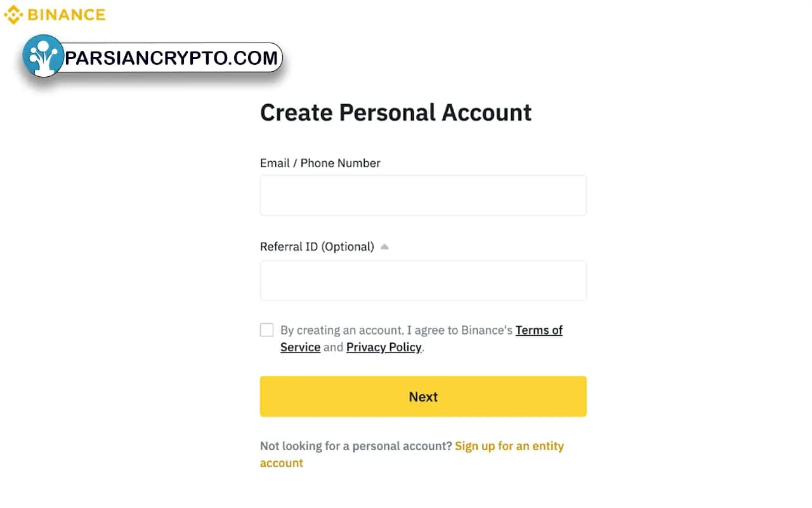Screen dimensions: 812x508
Task: Click the word 'Binance's' in the agreement sentence
Action: click(487, 330)
